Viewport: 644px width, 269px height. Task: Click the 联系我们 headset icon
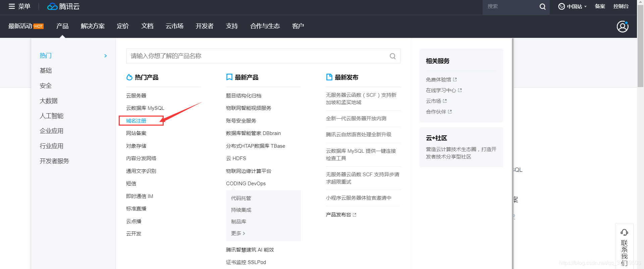[x=624, y=232]
